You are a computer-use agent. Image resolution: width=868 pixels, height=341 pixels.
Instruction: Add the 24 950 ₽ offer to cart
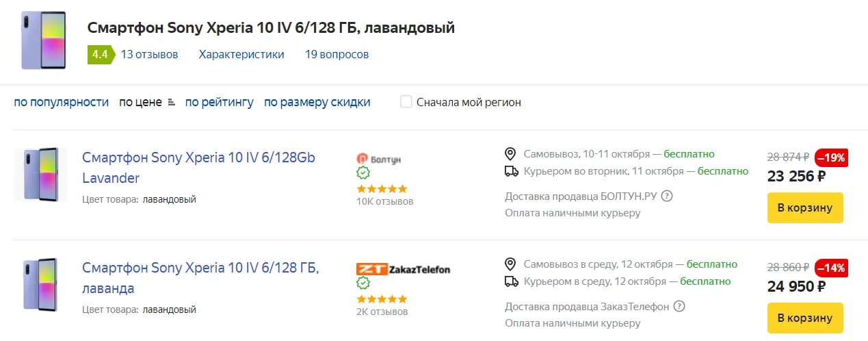[x=805, y=318]
